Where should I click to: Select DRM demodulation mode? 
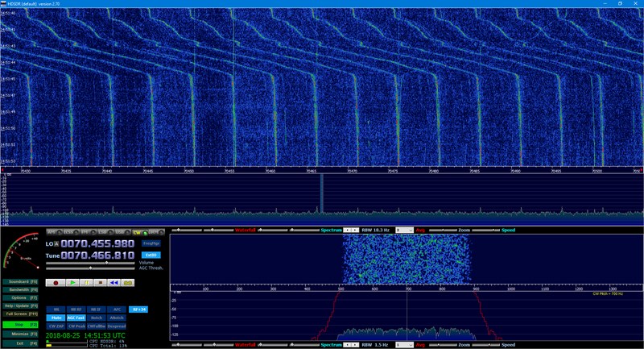156,233
